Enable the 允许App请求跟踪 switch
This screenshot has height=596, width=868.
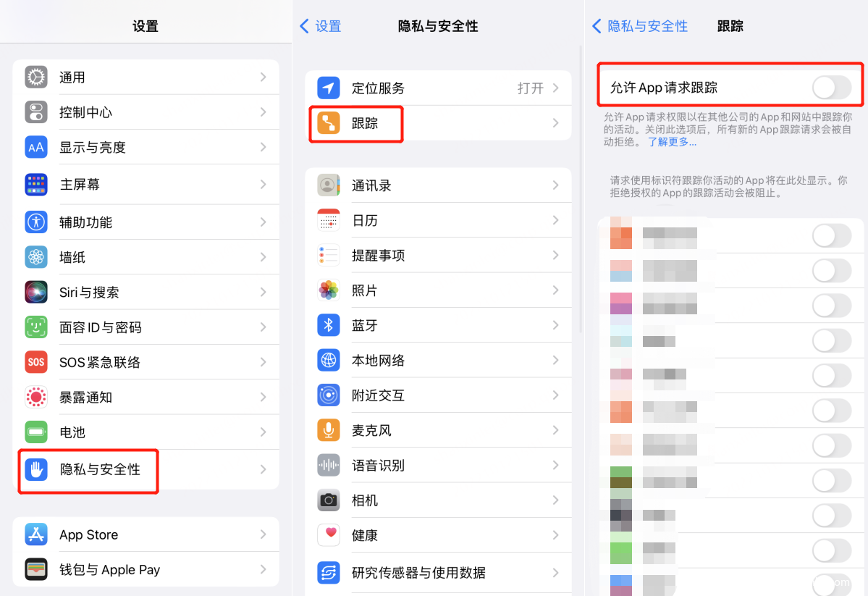point(831,88)
